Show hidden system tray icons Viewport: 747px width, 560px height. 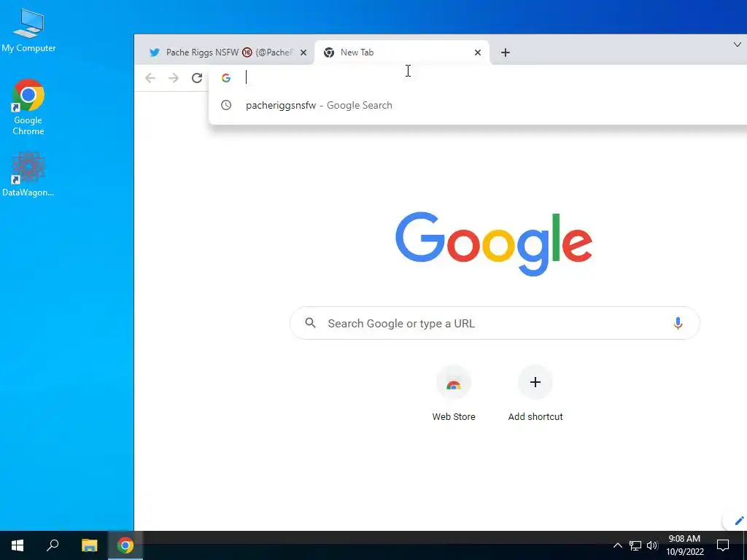pos(617,545)
